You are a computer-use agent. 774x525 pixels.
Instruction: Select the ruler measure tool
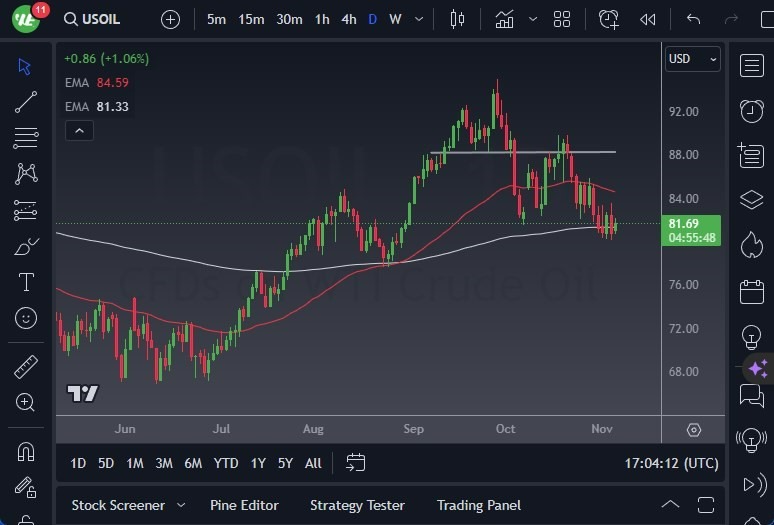click(26, 366)
